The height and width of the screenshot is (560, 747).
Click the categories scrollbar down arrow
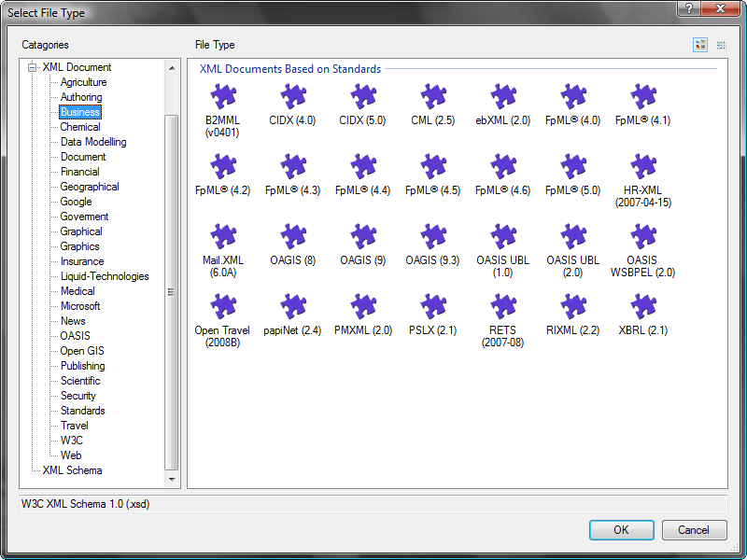(x=172, y=479)
